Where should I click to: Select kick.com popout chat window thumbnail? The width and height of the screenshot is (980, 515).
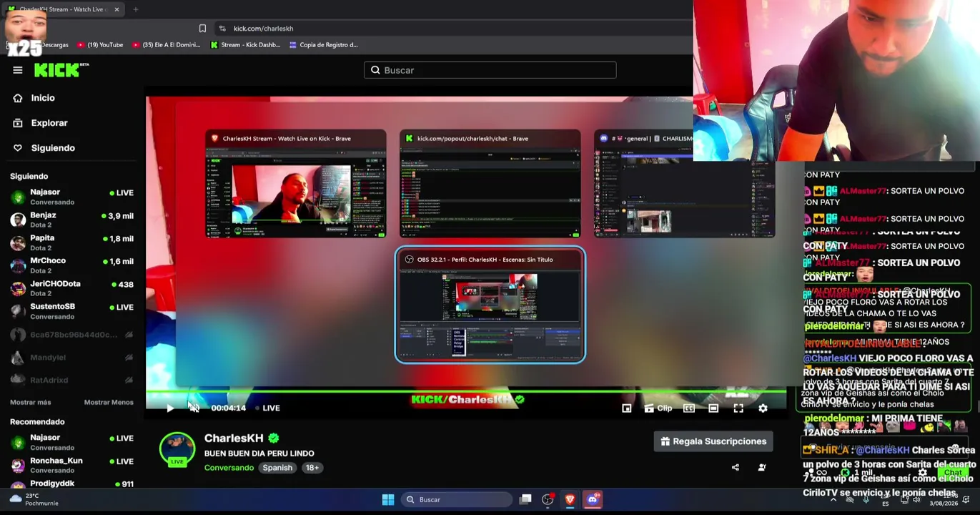(x=490, y=184)
